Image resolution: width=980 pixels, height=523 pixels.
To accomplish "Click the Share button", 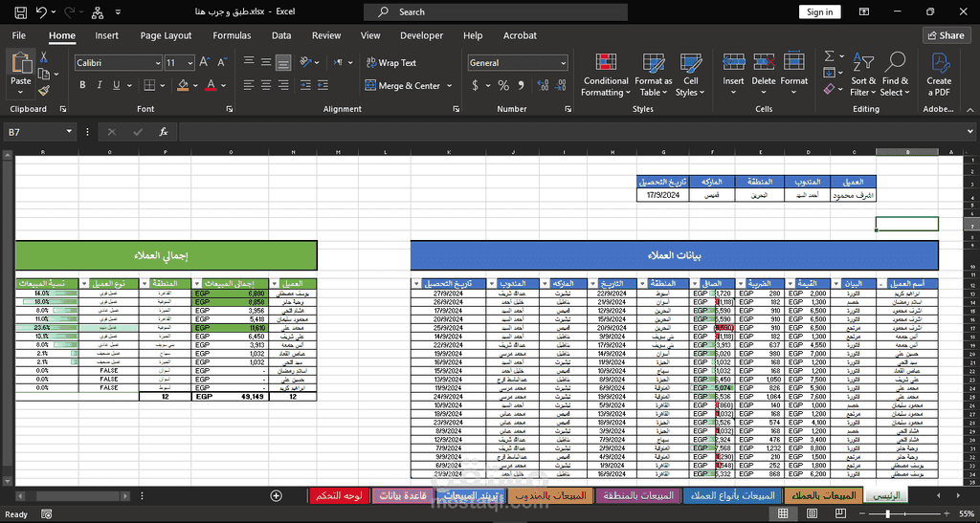I will pyautogui.click(x=947, y=35).
